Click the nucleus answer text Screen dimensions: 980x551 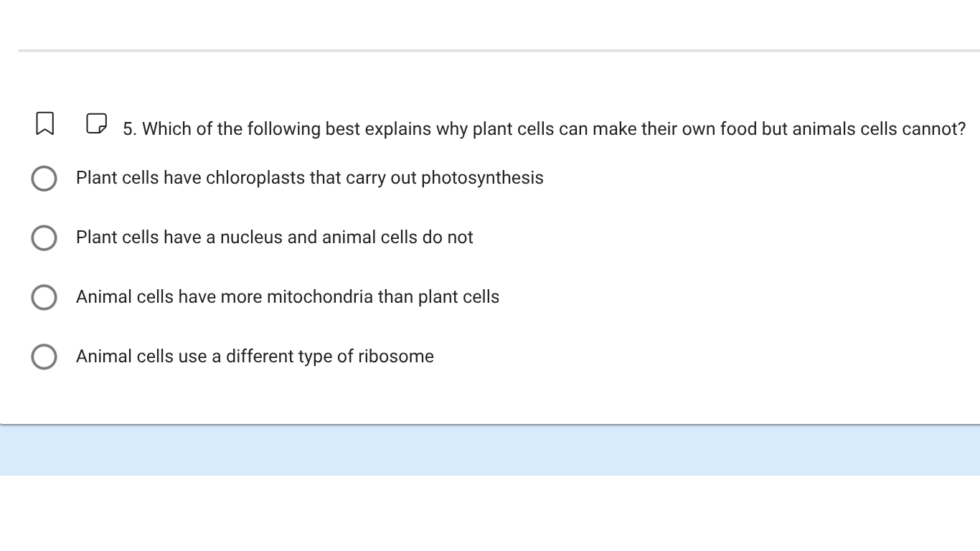[274, 237]
